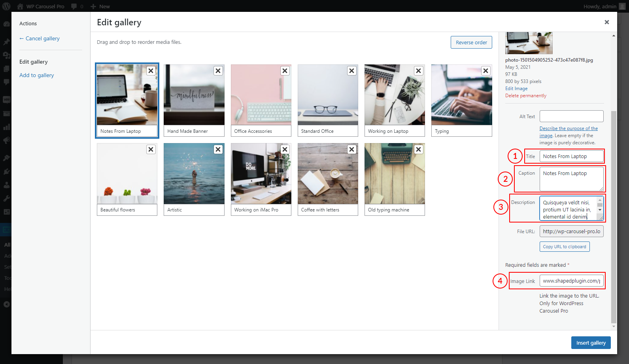The width and height of the screenshot is (629, 364).
Task: Click Delete permanently link
Action: [525, 96]
